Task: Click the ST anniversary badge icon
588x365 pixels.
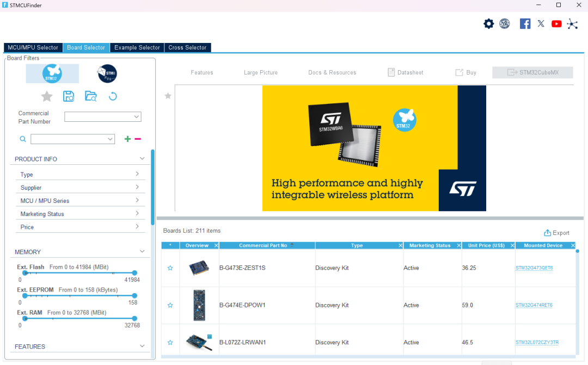Action: point(505,24)
